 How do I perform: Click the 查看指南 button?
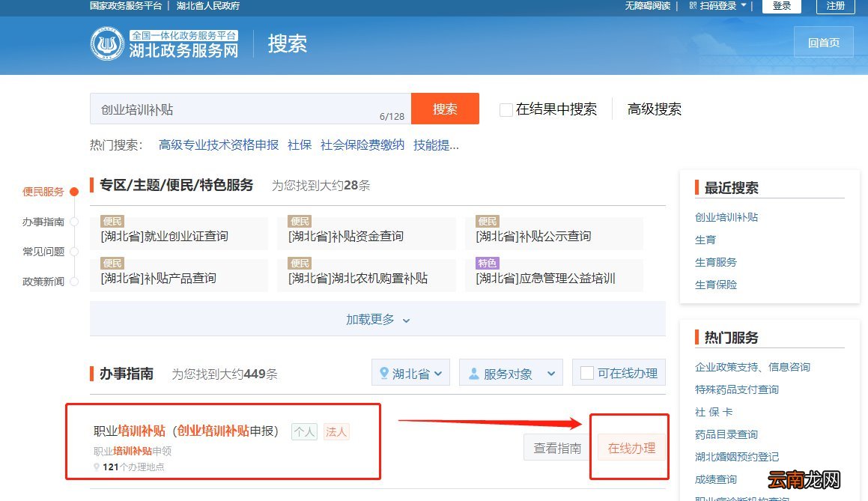click(x=557, y=448)
